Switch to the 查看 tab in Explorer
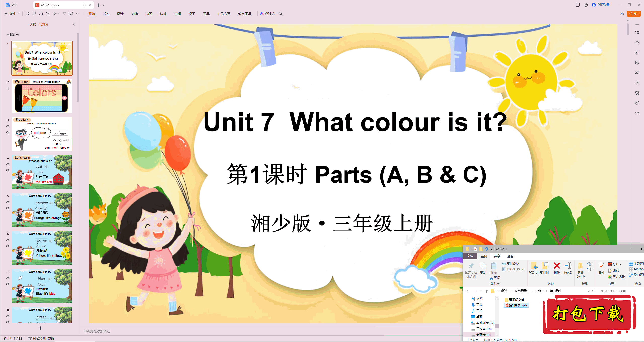644x342 pixels. point(510,256)
